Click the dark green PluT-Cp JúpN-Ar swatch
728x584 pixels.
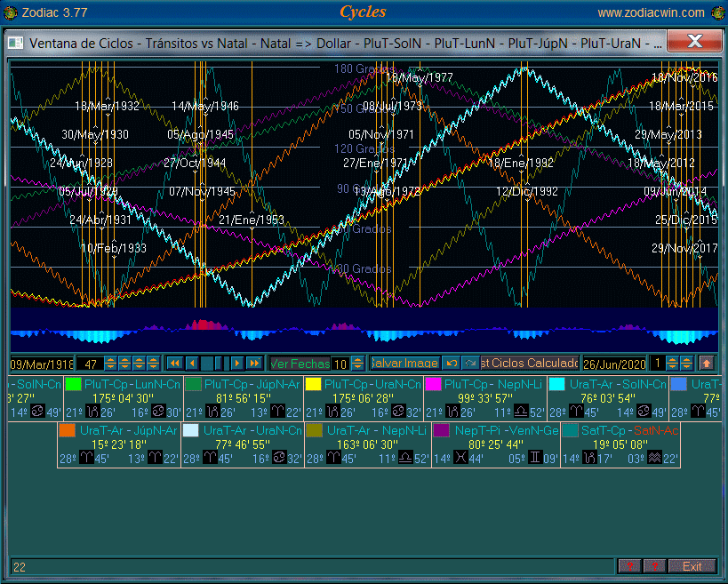tap(193, 384)
